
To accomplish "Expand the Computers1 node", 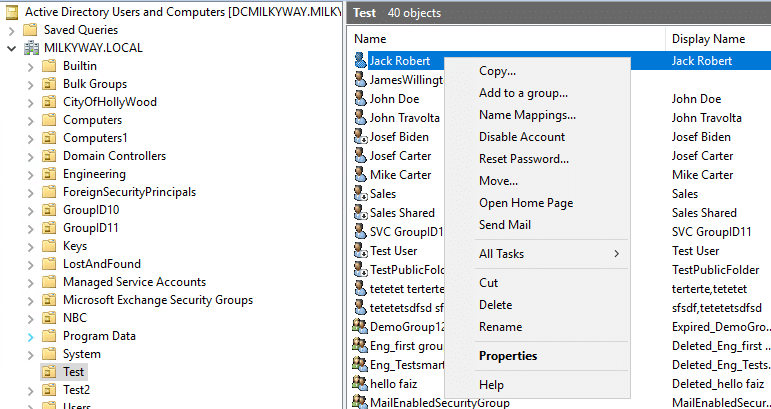I will tap(30, 139).
